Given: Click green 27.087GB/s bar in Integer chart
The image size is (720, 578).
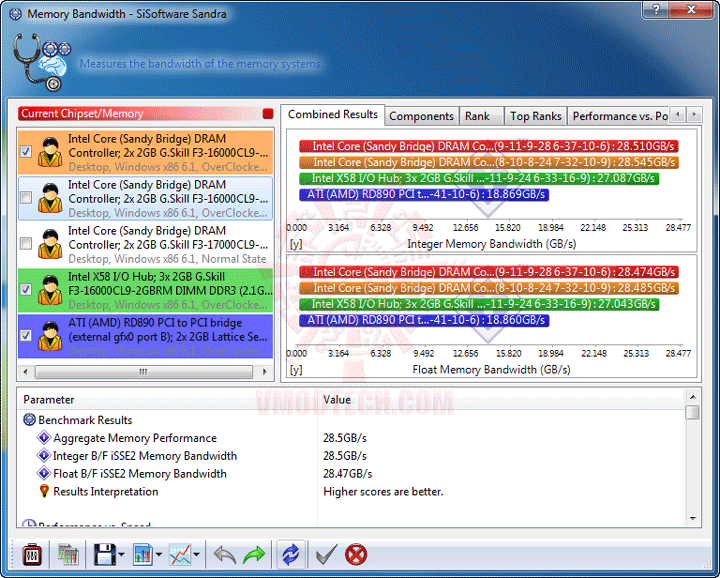Looking at the screenshot, I should click(x=479, y=179).
